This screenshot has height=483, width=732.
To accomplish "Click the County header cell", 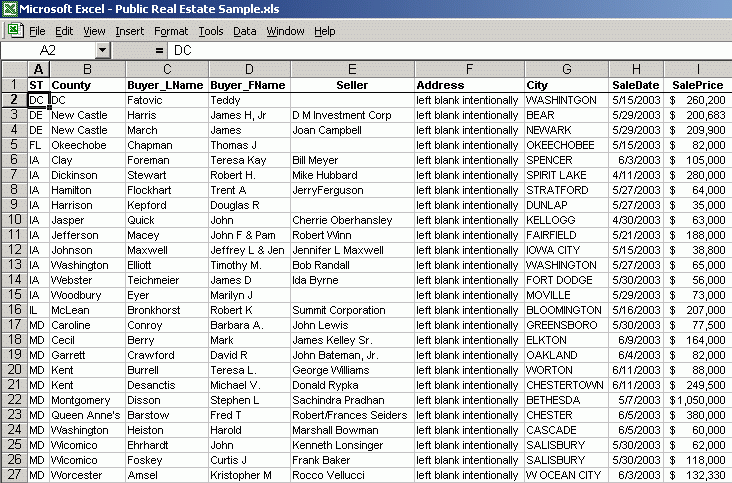I will (x=87, y=85).
